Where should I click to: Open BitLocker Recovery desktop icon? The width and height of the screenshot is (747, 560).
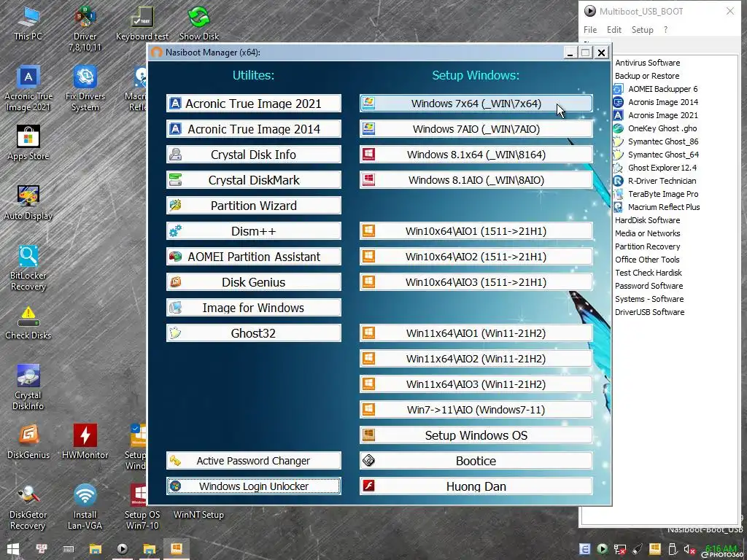28,268
